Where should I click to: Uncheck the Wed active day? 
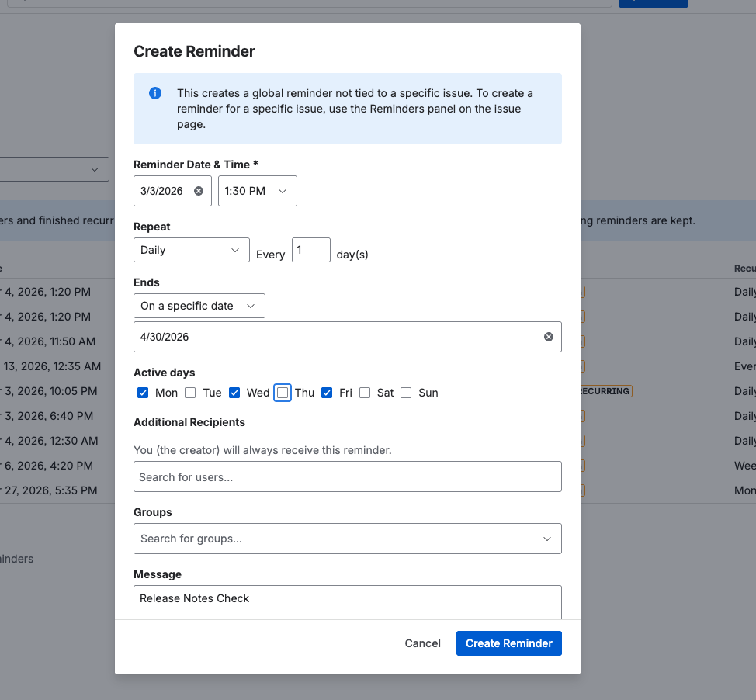[234, 393]
